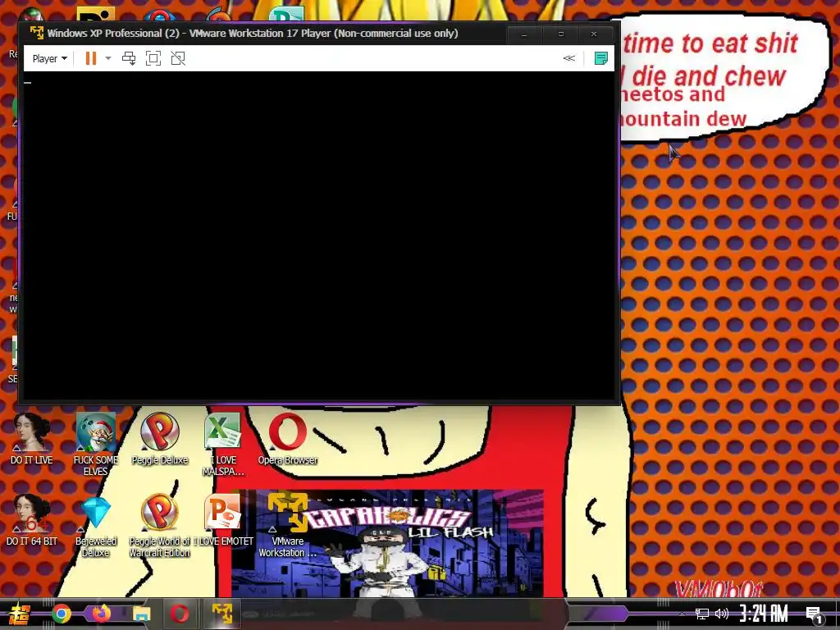Open Peggle Deluxe desktop shortcut
The image size is (840, 630).
coord(160,439)
